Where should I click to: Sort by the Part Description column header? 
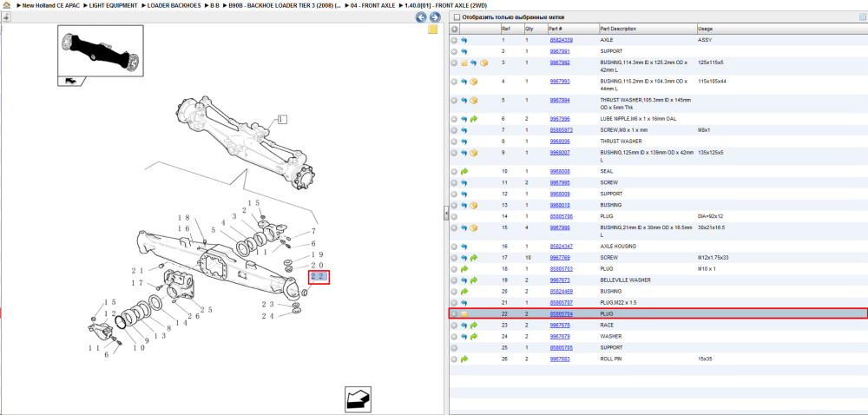(x=648, y=29)
